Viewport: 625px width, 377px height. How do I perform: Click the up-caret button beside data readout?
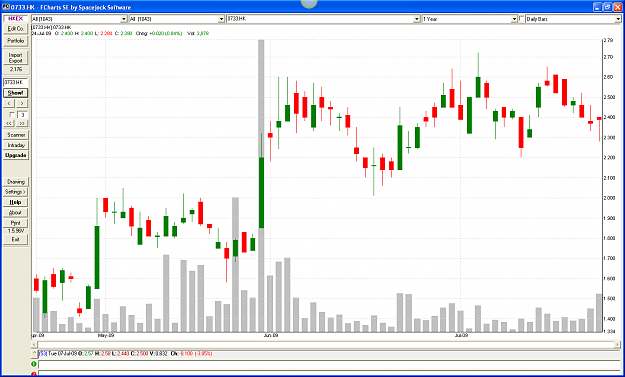[x=34, y=353]
